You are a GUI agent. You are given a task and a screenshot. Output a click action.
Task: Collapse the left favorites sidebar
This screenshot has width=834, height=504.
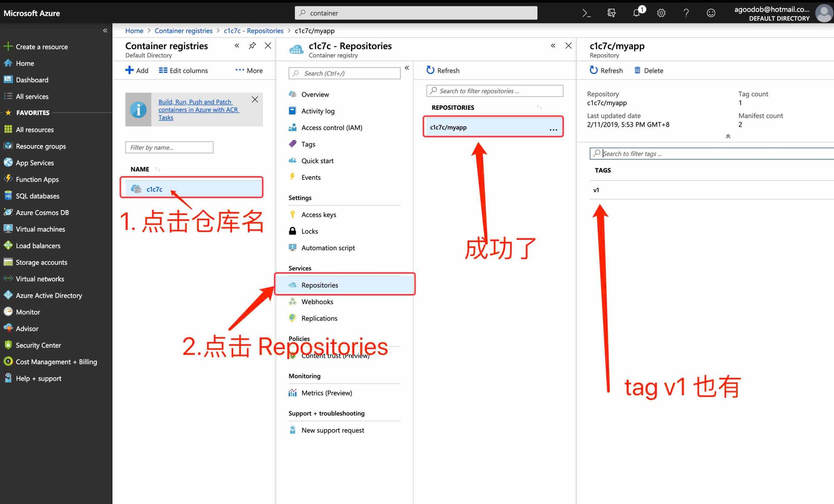coord(105,30)
